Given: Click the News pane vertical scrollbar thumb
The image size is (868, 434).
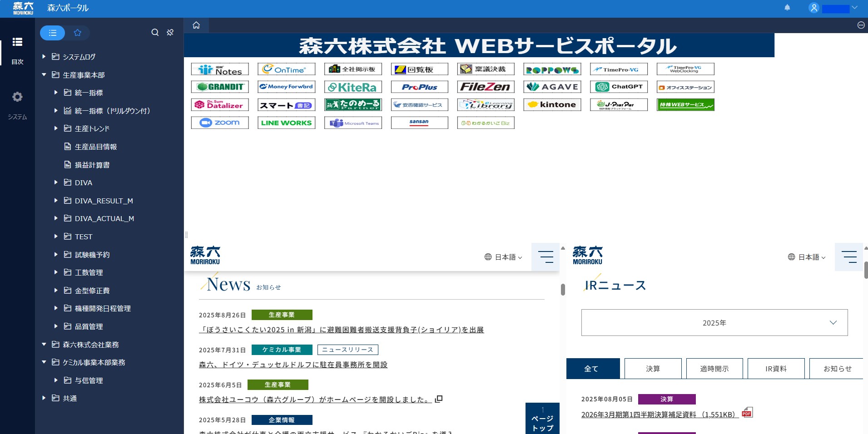Looking at the screenshot, I should tap(563, 290).
